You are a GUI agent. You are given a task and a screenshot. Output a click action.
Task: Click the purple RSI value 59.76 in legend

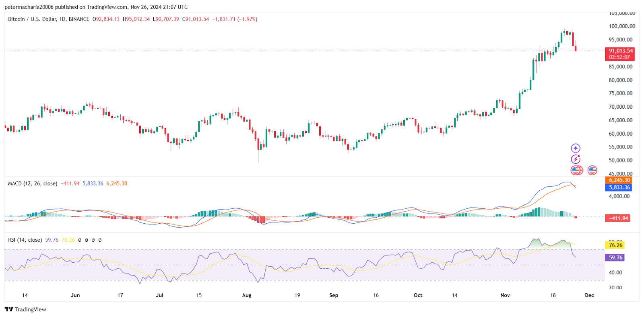pos(52,240)
